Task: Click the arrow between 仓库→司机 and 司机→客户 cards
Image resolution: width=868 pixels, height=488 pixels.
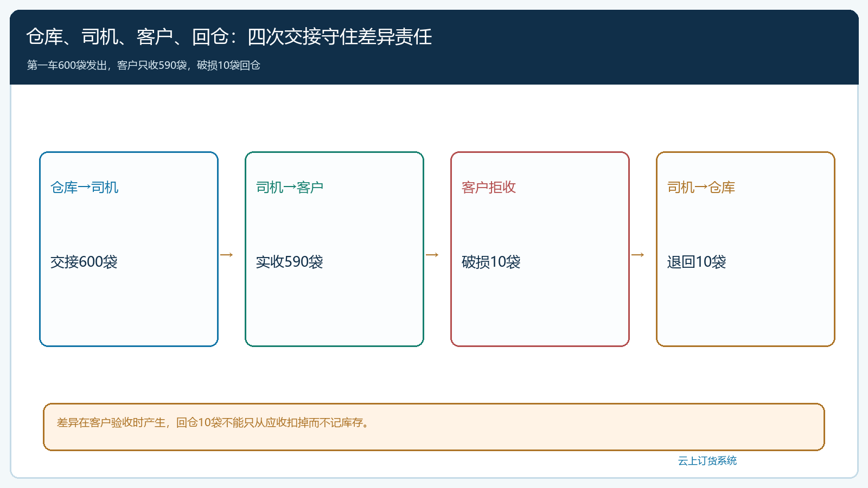Action: (227, 255)
